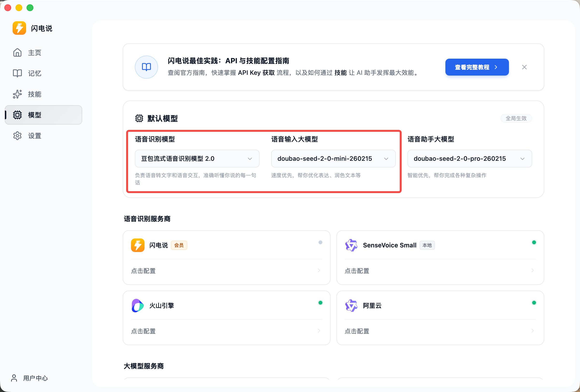Click the 阿里云 provider logo

pos(351,306)
